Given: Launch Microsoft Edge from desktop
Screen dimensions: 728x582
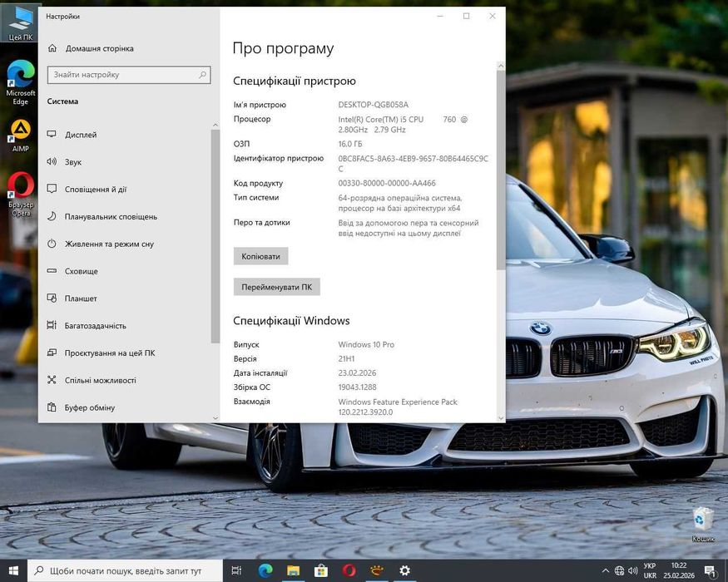Looking at the screenshot, I should tap(21, 82).
